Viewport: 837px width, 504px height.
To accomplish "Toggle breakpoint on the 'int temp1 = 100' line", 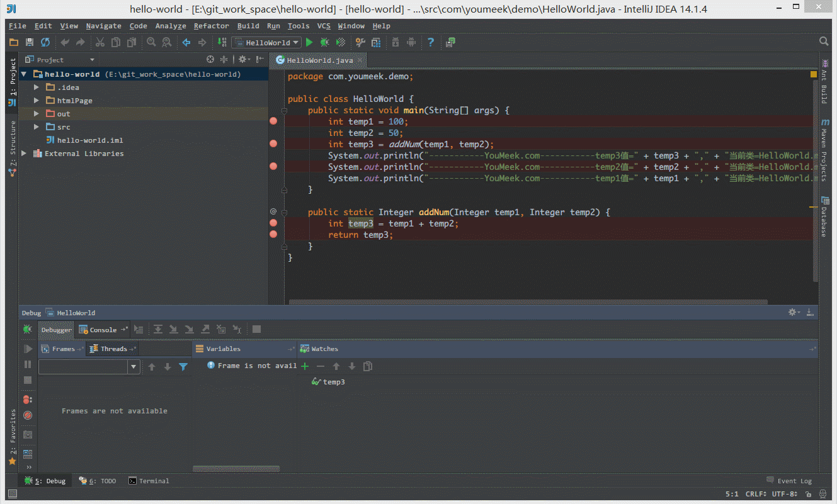I will pyautogui.click(x=273, y=121).
